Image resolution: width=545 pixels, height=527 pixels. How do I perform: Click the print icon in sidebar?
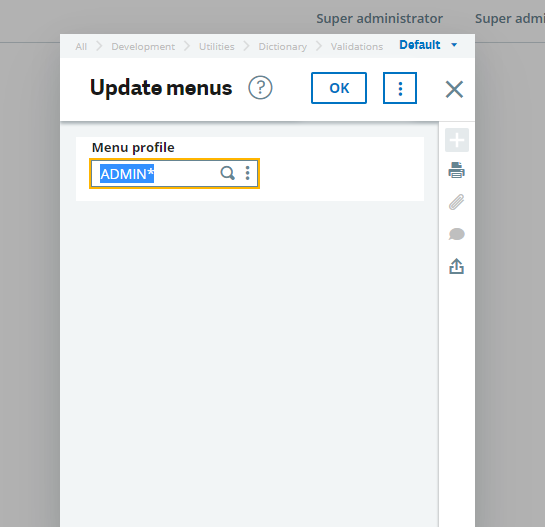[x=456, y=170]
